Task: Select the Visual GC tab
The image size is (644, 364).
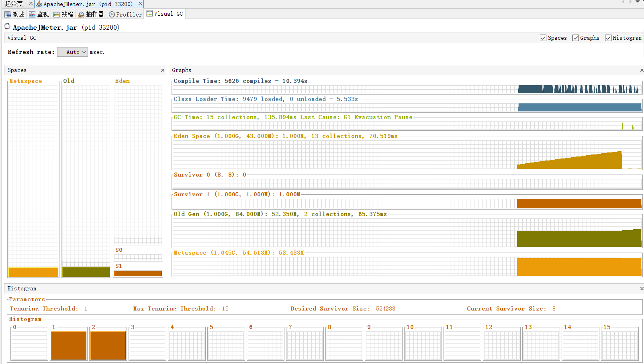Action: (x=165, y=14)
